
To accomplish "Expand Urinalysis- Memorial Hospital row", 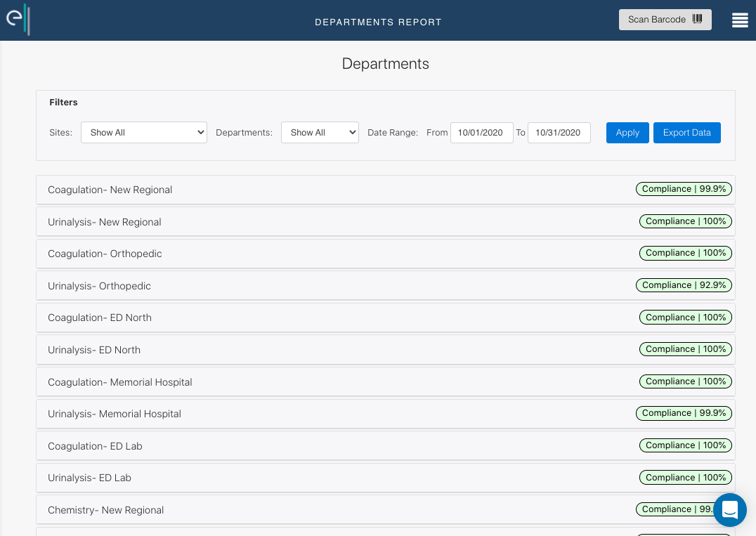I will pos(385,414).
